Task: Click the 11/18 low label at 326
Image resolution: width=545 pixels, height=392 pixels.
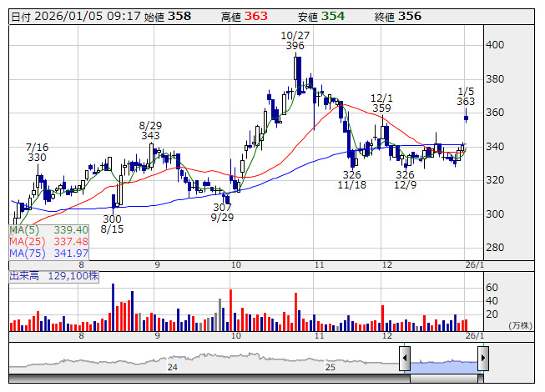Action: [x=351, y=180]
